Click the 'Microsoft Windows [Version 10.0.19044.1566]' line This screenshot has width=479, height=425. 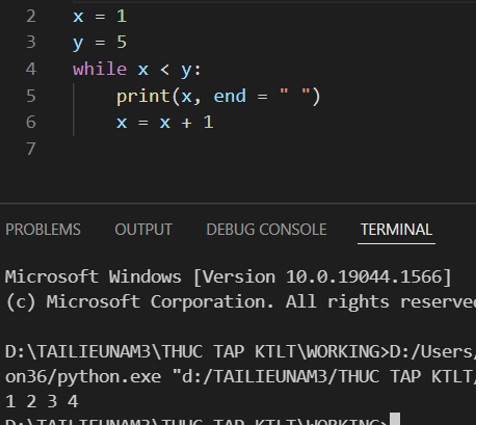tap(228, 277)
